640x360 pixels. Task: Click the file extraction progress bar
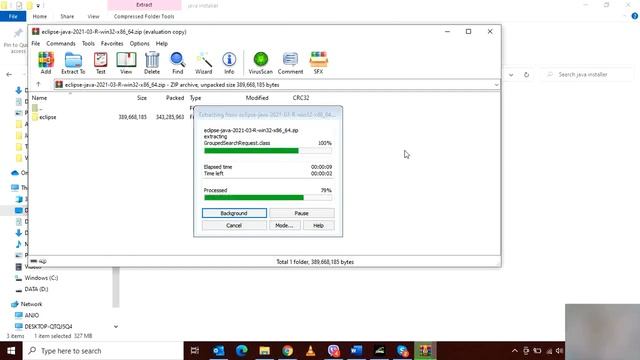(x=268, y=151)
